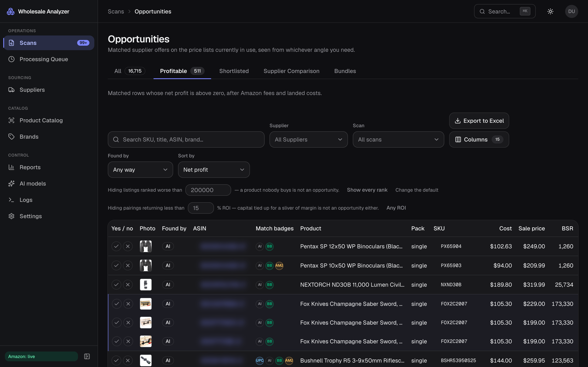Approve the Bushnell Trophy R5 row checkmark
The image size is (588, 367).
pyautogui.click(x=116, y=360)
